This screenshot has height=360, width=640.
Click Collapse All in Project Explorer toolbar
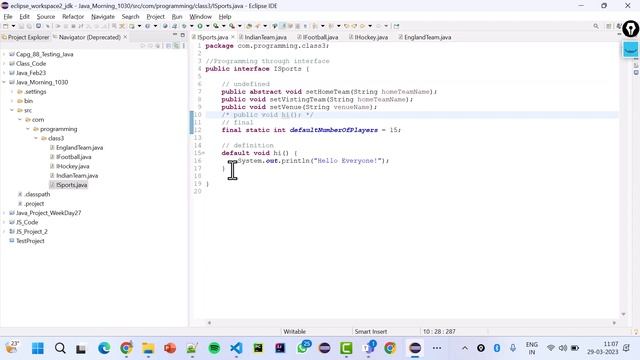pos(168,46)
